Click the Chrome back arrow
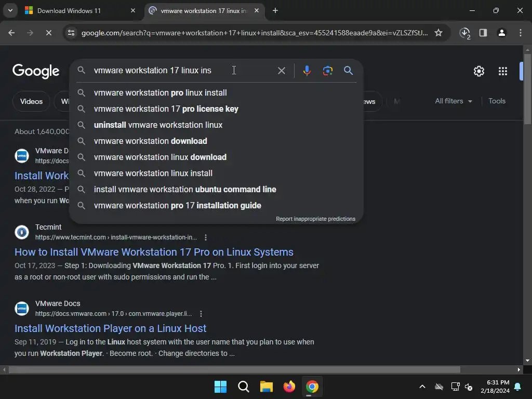The width and height of the screenshot is (532, 399). tap(11, 33)
